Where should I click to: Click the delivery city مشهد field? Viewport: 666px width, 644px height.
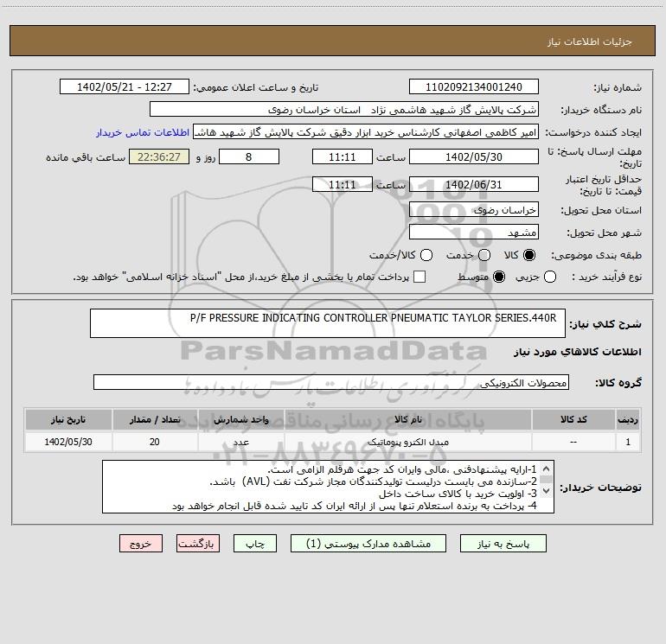click(474, 233)
